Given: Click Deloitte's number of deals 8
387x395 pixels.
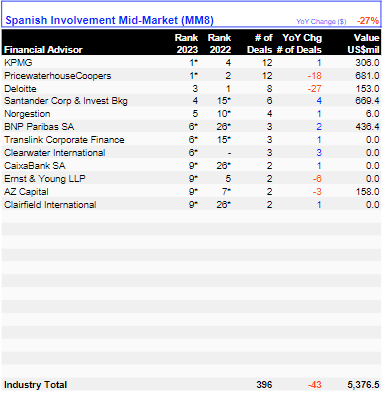Looking at the screenshot, I should (269, 89).
